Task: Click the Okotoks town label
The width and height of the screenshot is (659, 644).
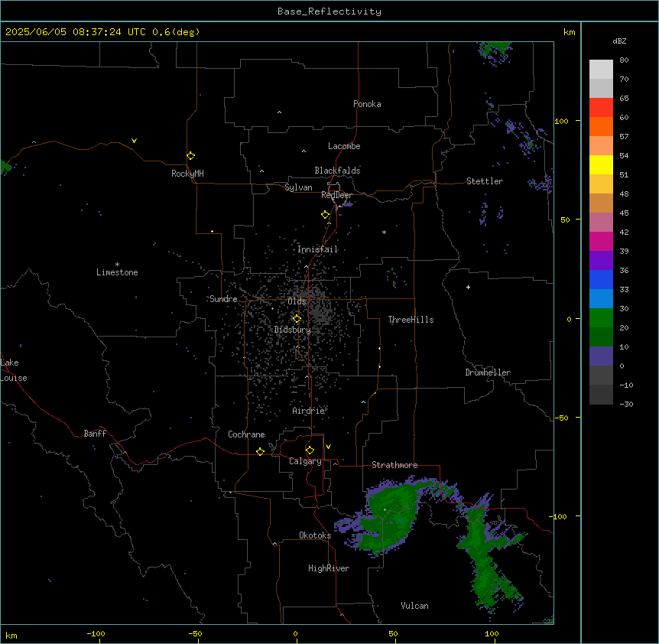Action: click(315, 535)
